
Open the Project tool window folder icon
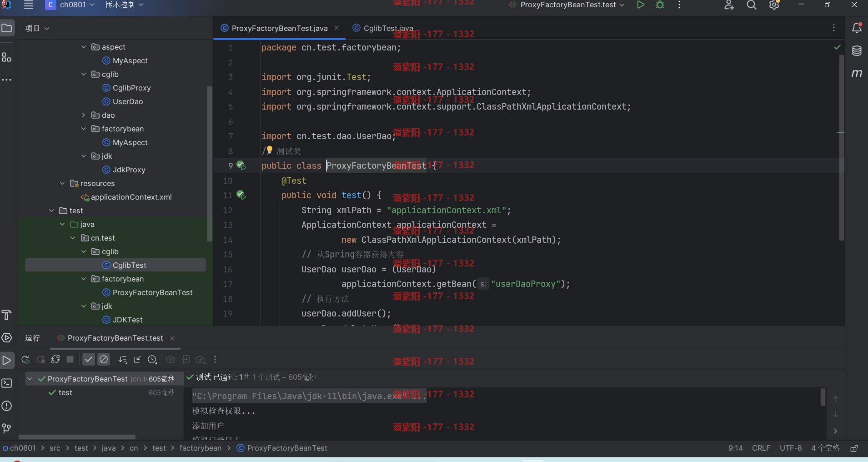pyautogui.click(x=7, y=28)
